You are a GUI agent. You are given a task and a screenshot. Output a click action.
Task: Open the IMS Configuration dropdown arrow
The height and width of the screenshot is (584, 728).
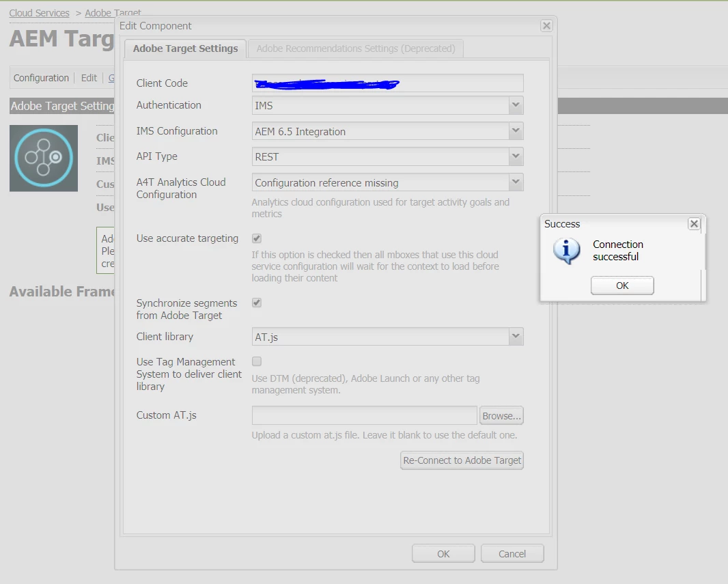point(516,131)
